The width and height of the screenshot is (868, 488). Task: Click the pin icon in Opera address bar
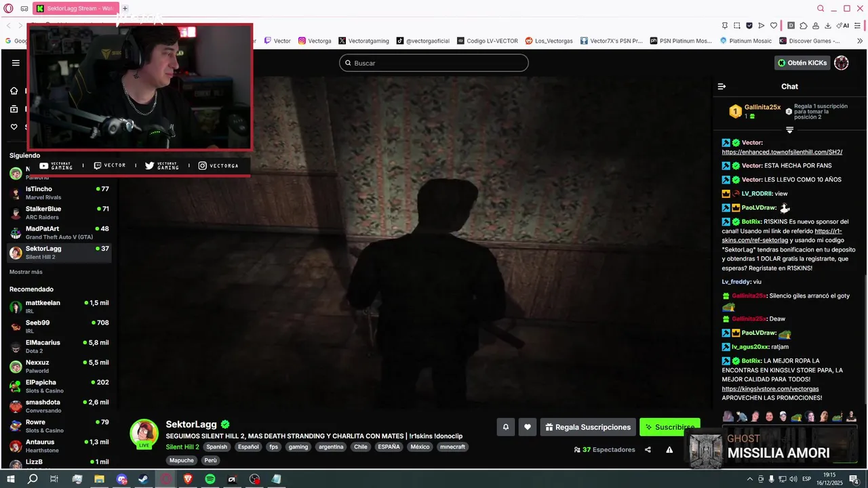point(725,26)
